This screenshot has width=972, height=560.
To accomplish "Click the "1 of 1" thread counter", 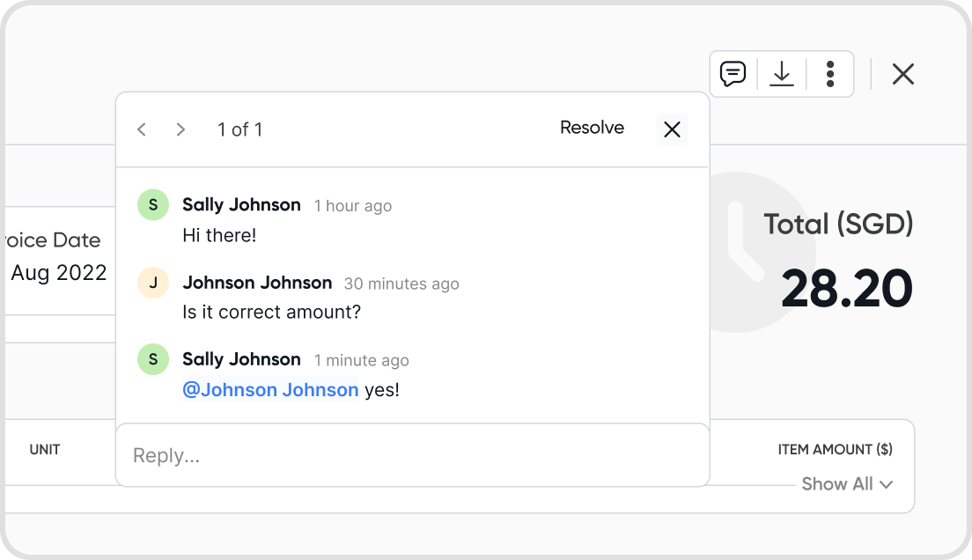I will 239,129.
